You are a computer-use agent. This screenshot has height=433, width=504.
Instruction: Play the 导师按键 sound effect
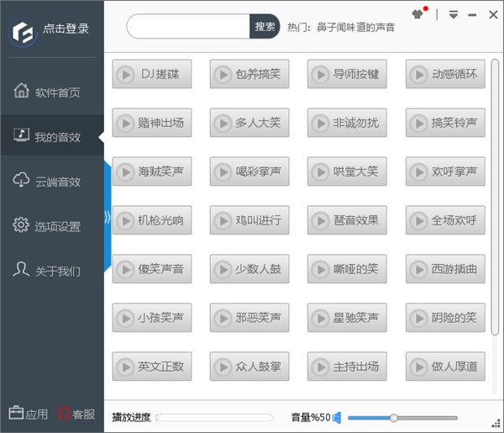(347, 74)
